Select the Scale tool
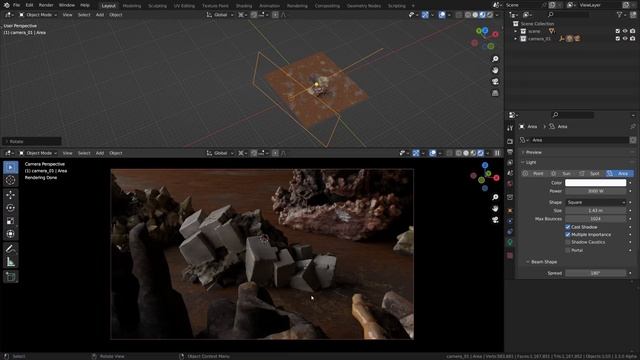 [x=11, y=221]
